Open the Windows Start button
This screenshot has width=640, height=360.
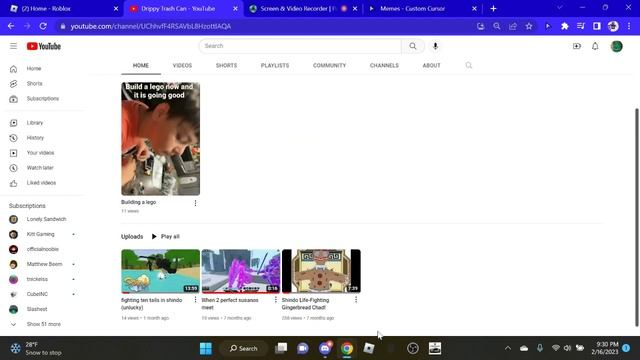coord(206,348)
